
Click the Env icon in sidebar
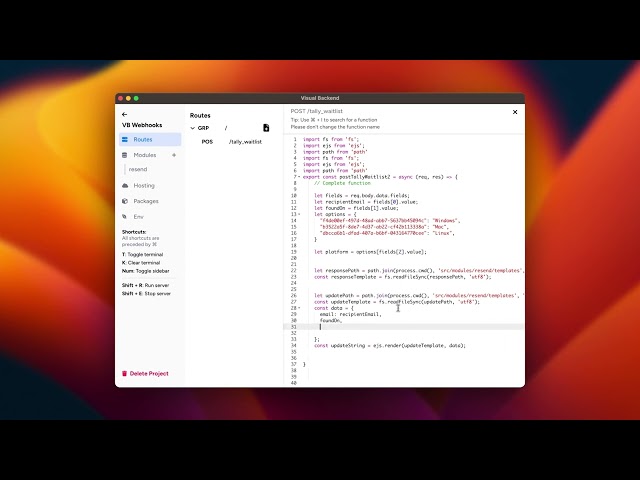coord(124,217)
